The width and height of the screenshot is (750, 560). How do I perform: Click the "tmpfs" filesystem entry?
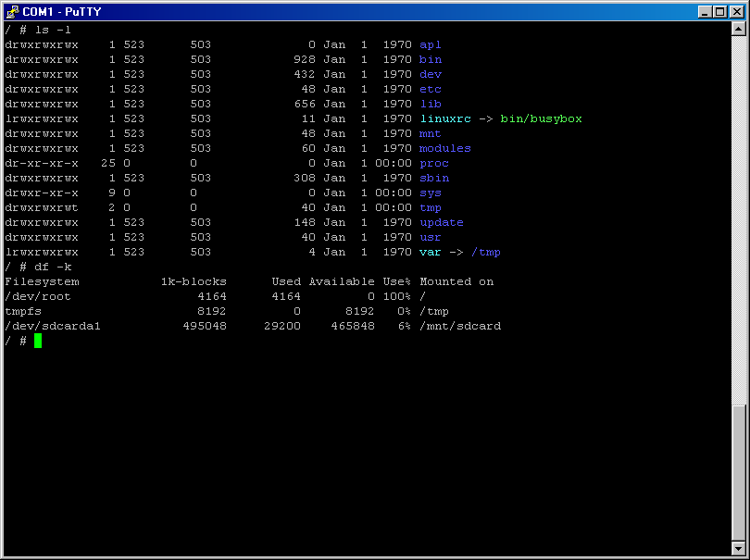tap(23, 312)
